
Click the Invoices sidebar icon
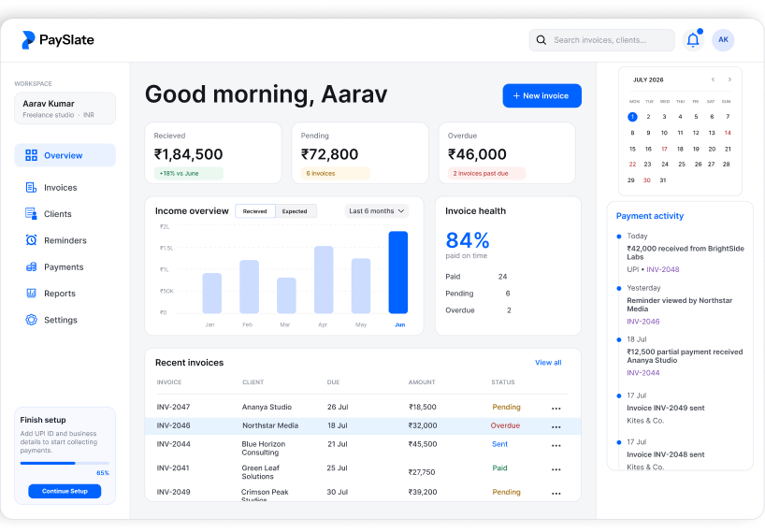click(31, 187)
